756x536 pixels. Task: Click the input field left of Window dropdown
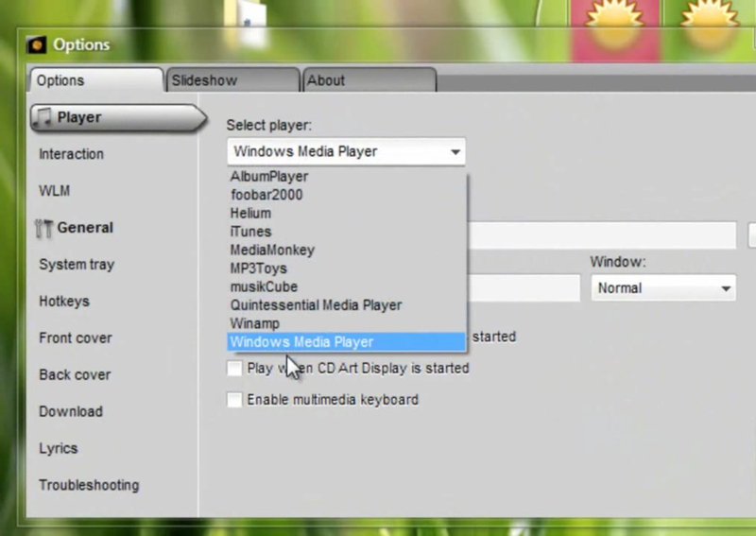524,288
